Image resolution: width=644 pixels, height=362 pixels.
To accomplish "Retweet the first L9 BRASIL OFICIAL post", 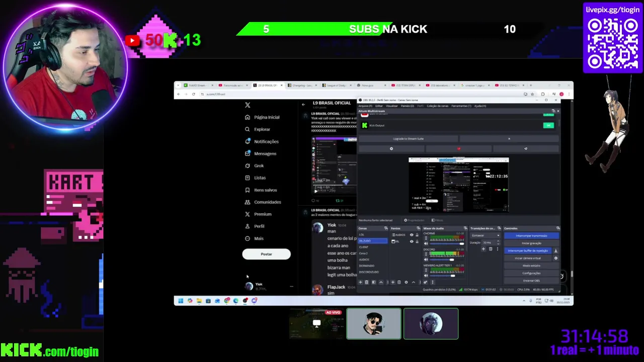I will click(x=337, y=201).
